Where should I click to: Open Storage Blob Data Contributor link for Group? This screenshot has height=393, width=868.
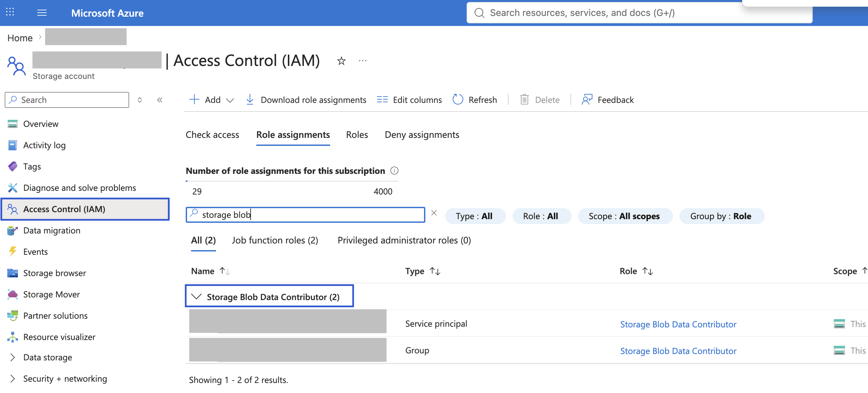(x=678, y=351)
